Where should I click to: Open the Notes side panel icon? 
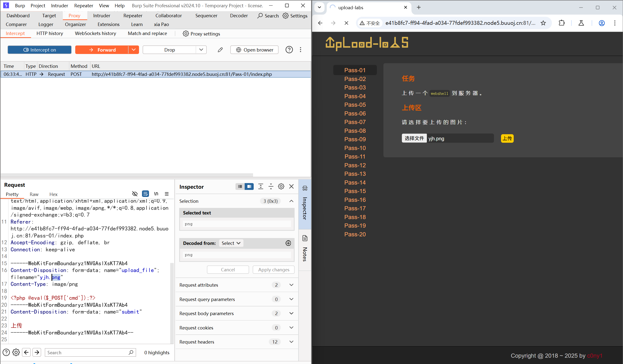point(305,238)
